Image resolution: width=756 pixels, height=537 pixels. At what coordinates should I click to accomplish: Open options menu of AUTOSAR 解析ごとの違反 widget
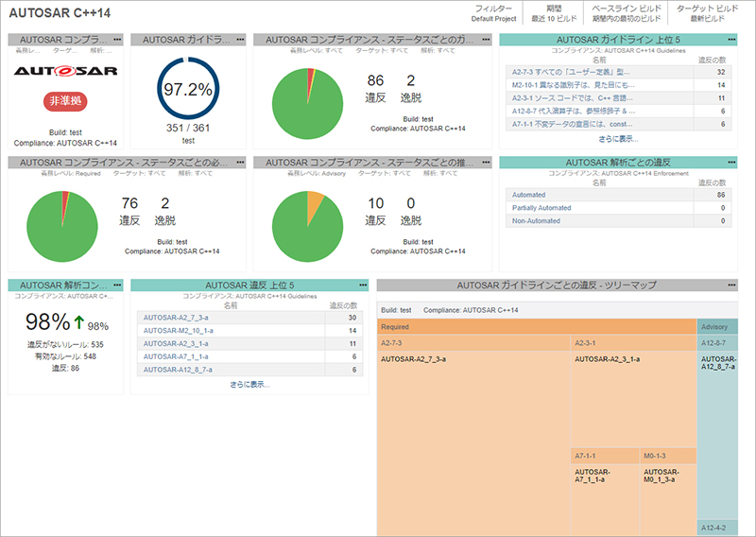[x=731, y=162]
